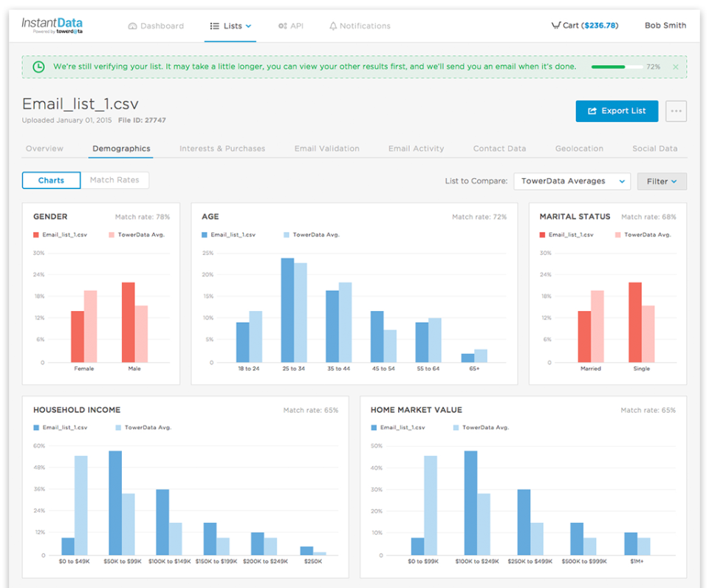
Task: Go to the Email Validation tab
Action: (326, 148)
